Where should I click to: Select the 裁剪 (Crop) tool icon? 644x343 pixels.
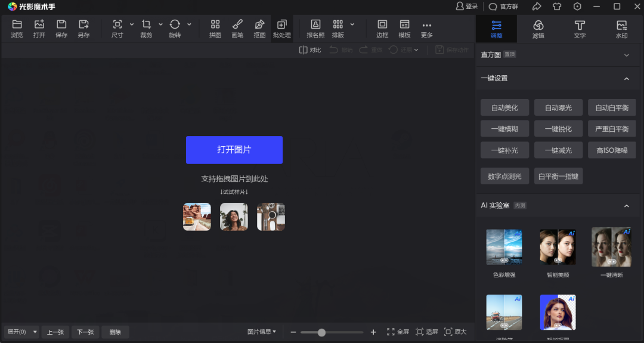(x=146, y=24)
